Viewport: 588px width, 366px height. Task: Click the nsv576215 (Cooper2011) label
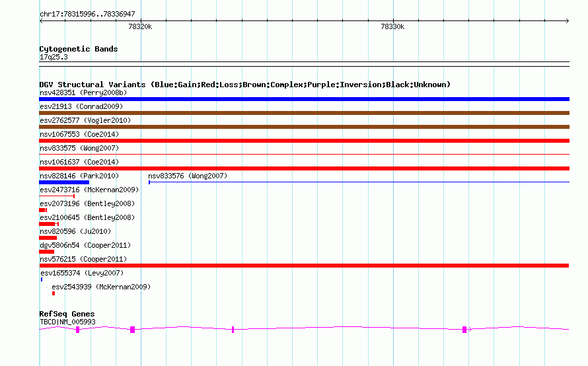click(83, 259)
